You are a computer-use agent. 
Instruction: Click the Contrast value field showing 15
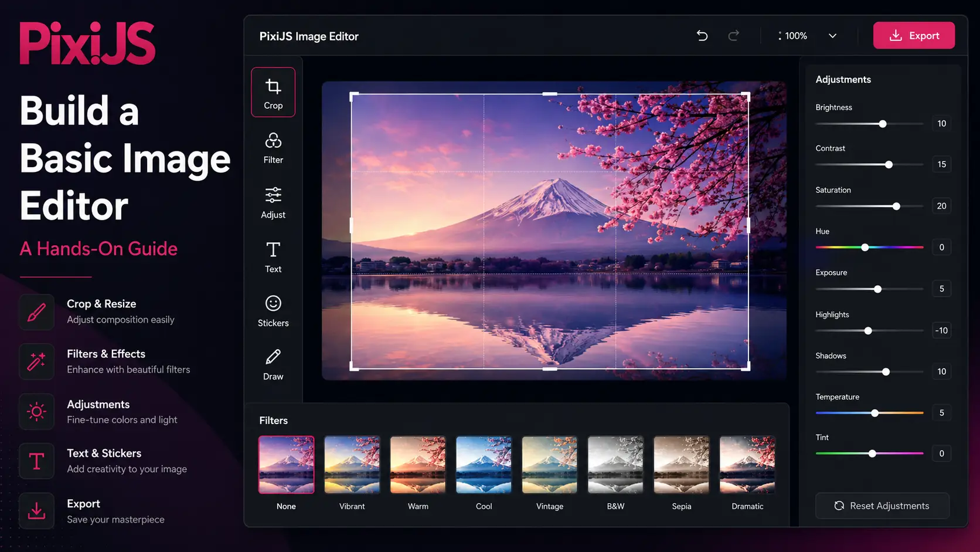point(941,164)
